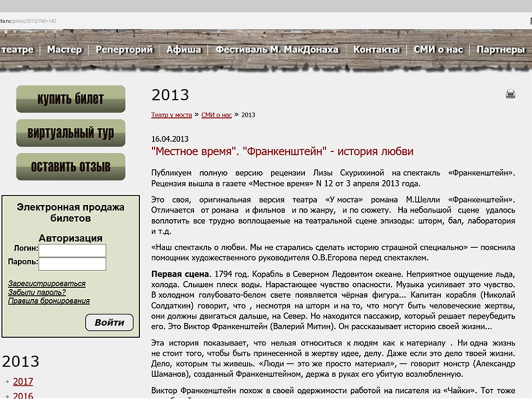Focus the Пароль input field
This screenshot has width=532, height=399.
tap(72, 264)
